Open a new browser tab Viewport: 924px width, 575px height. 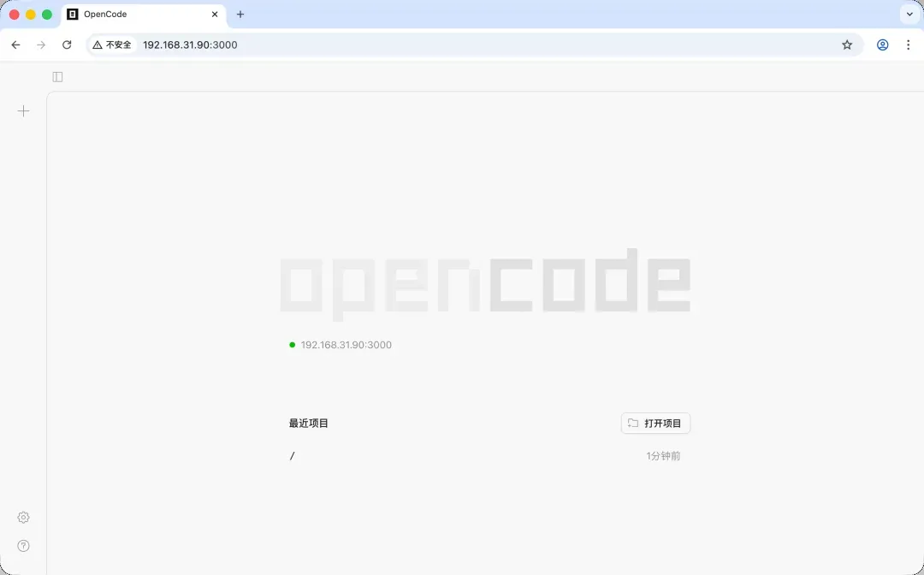pos(240,15)
